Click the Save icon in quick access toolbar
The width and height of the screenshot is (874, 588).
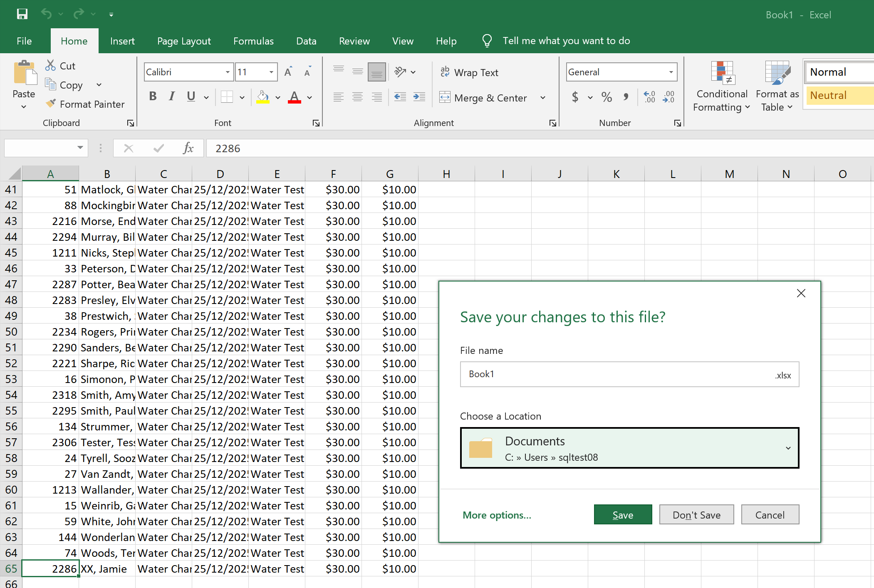[x=22, y=14]
